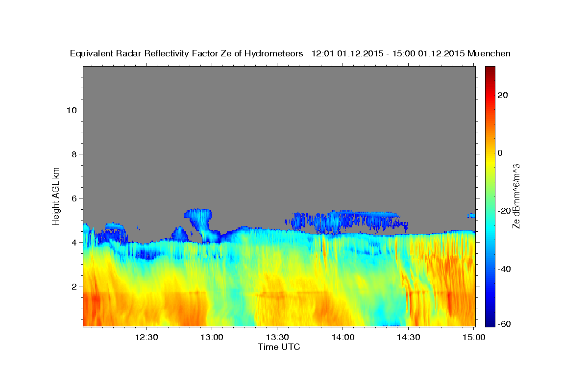Click the '14:00' time tick label
This screenshot has width=588, height=392.
(343, 337)
